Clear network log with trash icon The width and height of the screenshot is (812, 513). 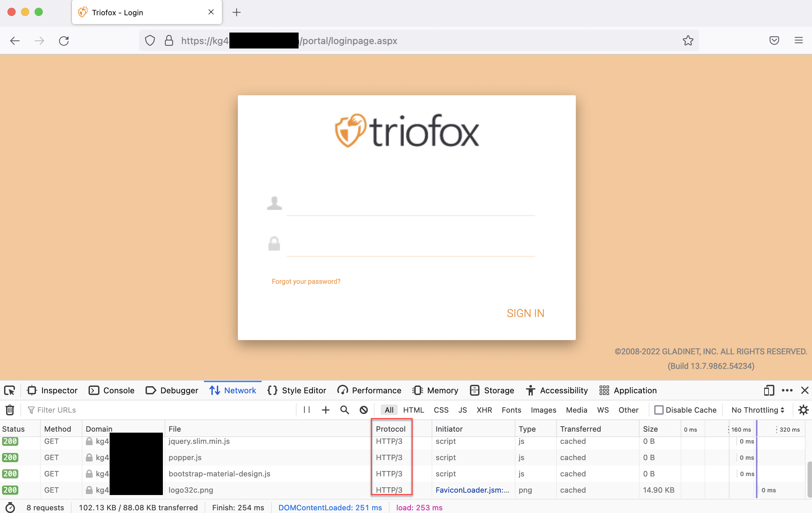point(10,410)
